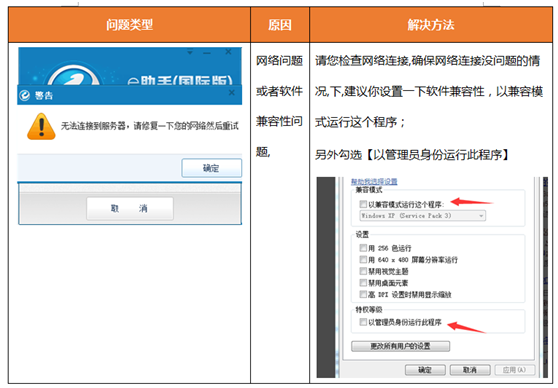Click the 应用(A) button
Viewport: 558px width, 388px height.
pos(515,370)
